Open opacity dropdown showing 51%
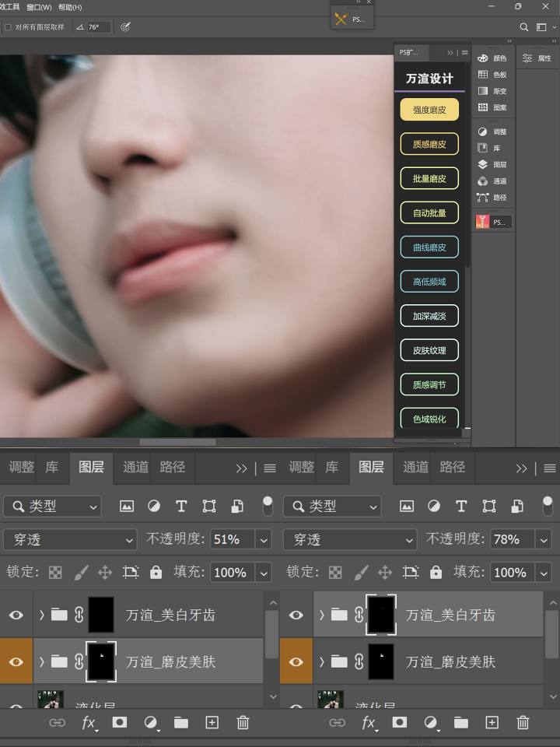The image size is (560, 747). click(264, 539)
